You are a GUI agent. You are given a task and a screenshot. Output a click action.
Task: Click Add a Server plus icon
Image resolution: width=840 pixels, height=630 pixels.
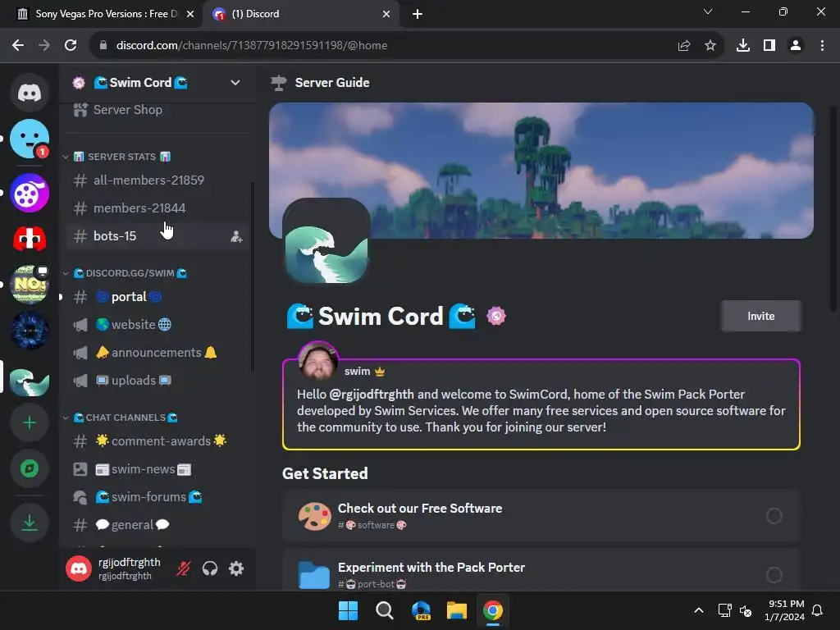30,422
